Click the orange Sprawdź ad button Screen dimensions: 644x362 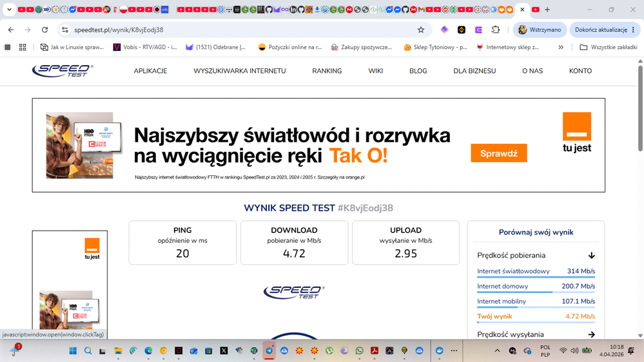coord(498,153)
